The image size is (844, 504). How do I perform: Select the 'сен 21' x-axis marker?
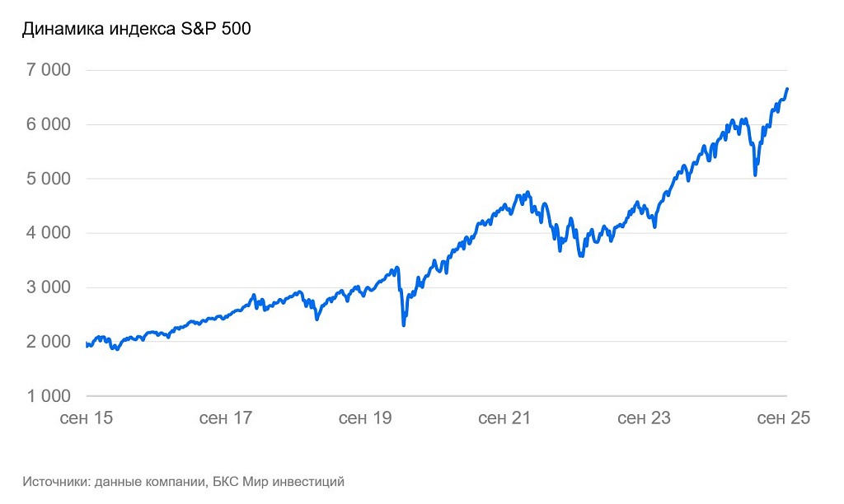(504, 418)
